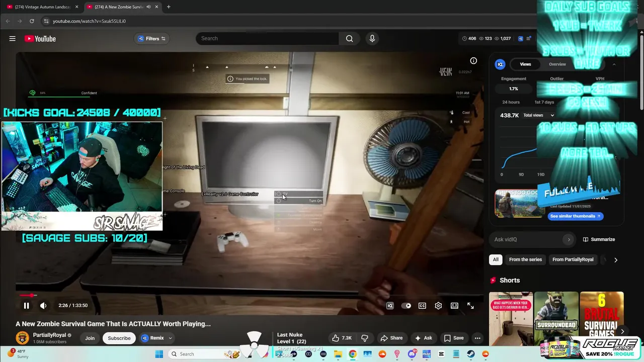644x362 pixels.
Task: Open the Total views dropdown
Action: pyautogui.click(x=539, y=115)
